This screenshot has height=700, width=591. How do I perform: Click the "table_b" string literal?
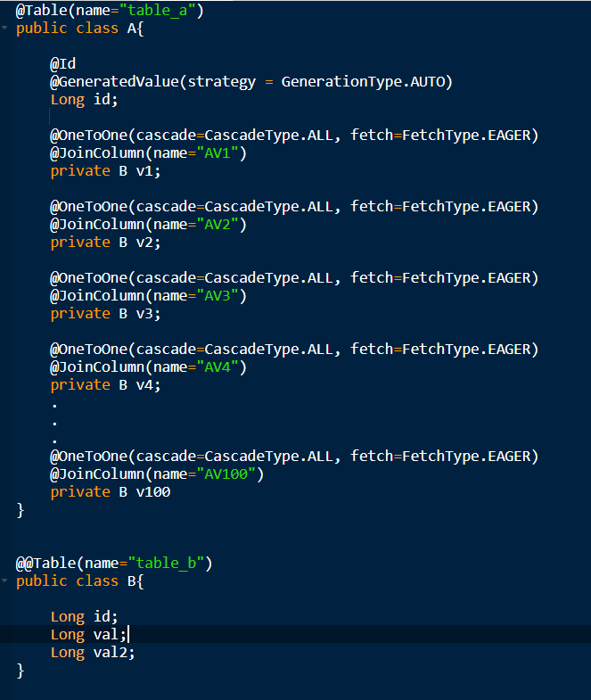pyautogui.click(x=166, y=564)
